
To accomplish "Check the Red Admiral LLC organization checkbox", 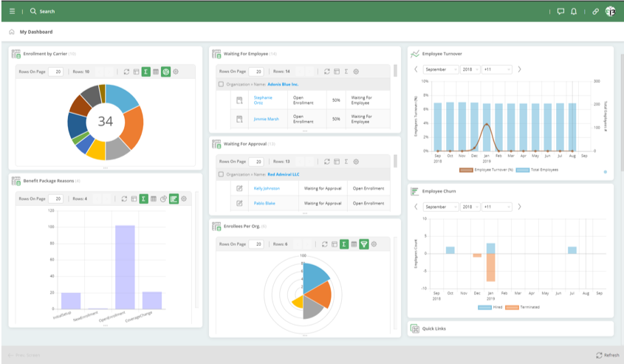I will 221,174.
